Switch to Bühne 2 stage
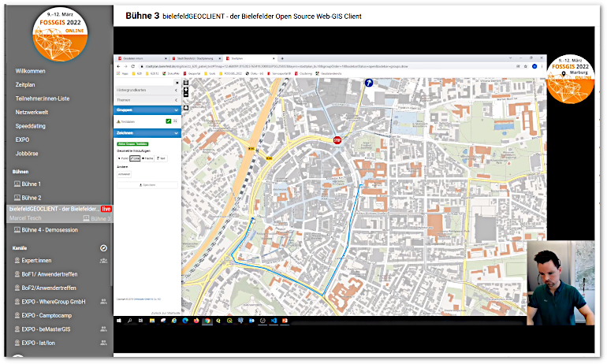The height and width of the screenshot is (364, 607). pos(28,198)
